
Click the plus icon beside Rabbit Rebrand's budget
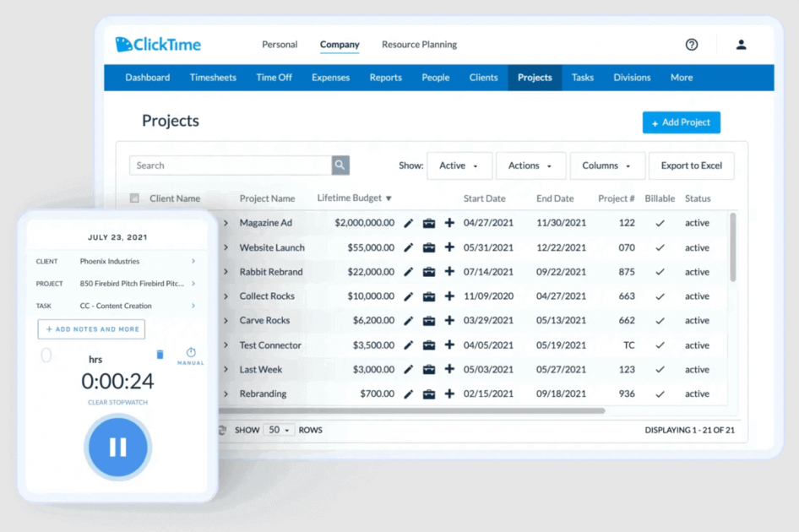[446, 272]
